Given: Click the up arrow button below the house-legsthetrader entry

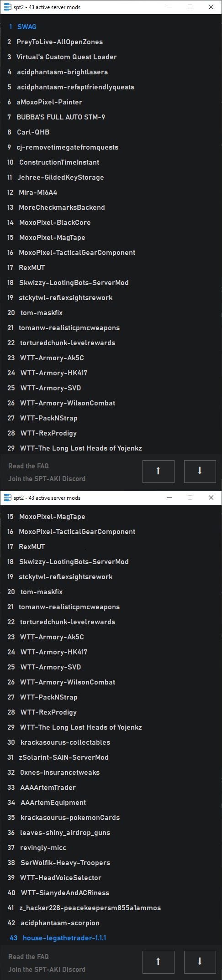Looking at the screenshot, I should pyautogui.click(x=159, y=961).
